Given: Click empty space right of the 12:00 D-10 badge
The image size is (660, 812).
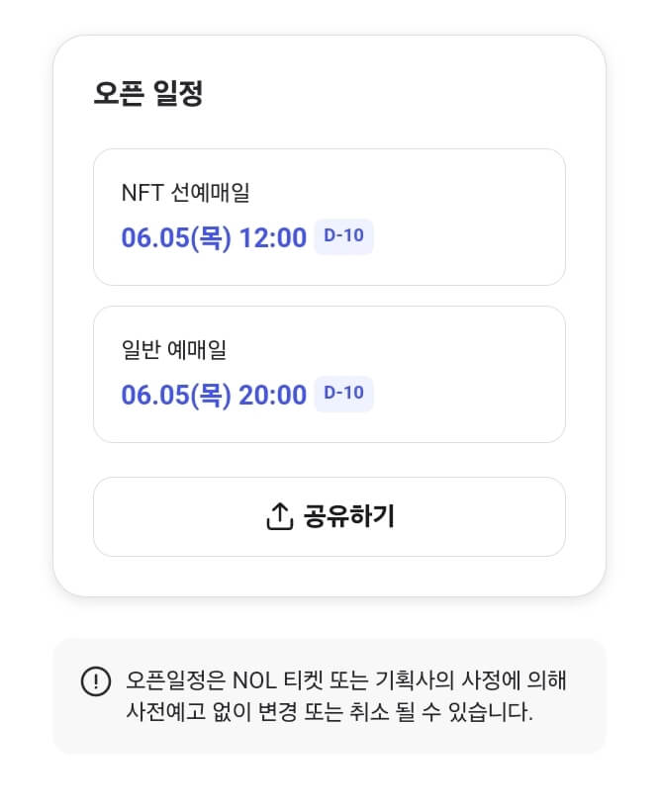Looking at the screenshot, I should click(465, 237).
